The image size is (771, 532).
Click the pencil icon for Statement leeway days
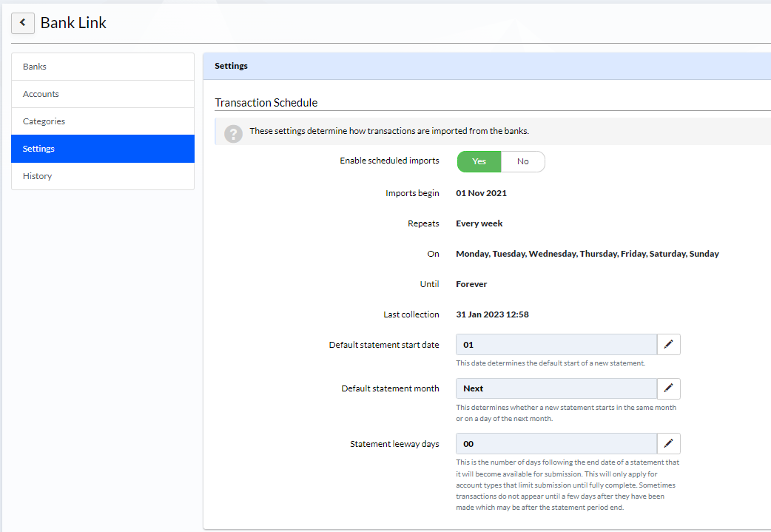669,443
